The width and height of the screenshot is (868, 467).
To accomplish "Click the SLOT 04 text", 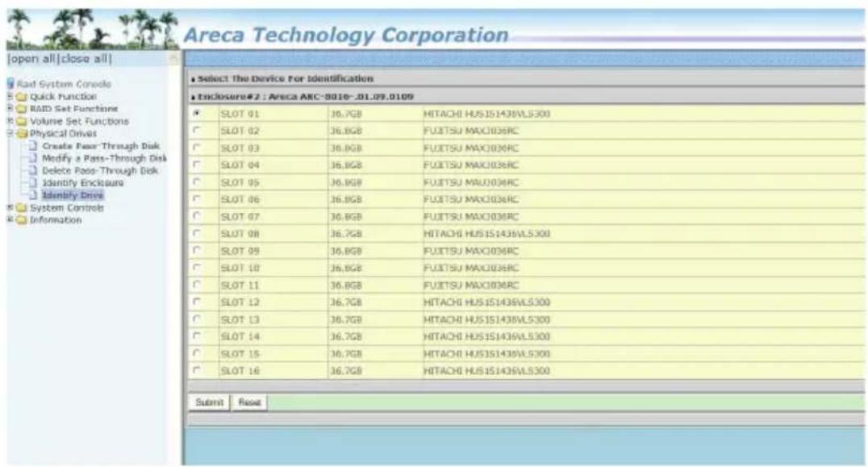I will (x=240, y=165).
